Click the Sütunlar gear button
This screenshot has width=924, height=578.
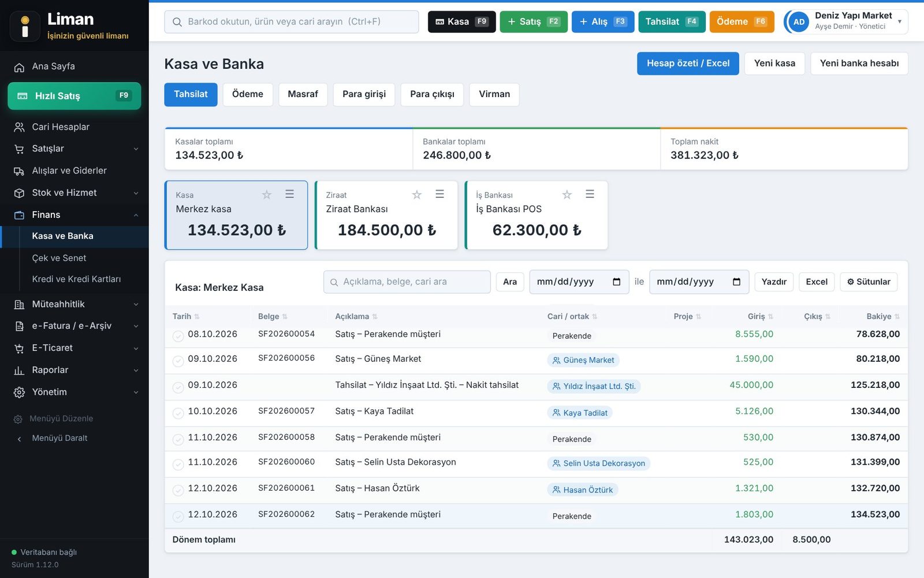pos(869,282)
